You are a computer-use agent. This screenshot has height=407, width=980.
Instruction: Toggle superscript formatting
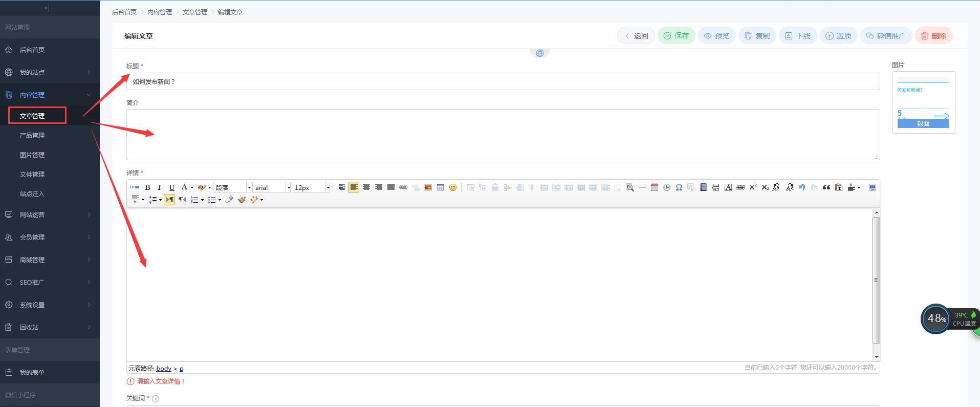tap(753, 187)
